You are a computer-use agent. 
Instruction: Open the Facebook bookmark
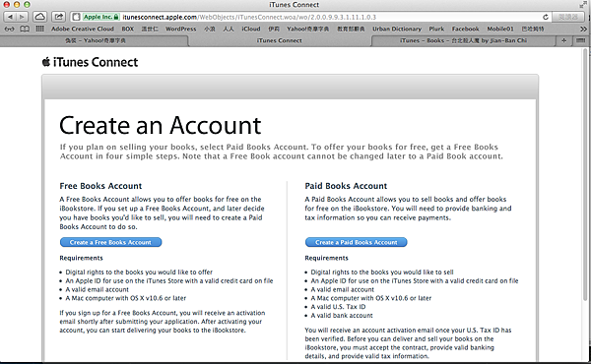pos(466,29)
